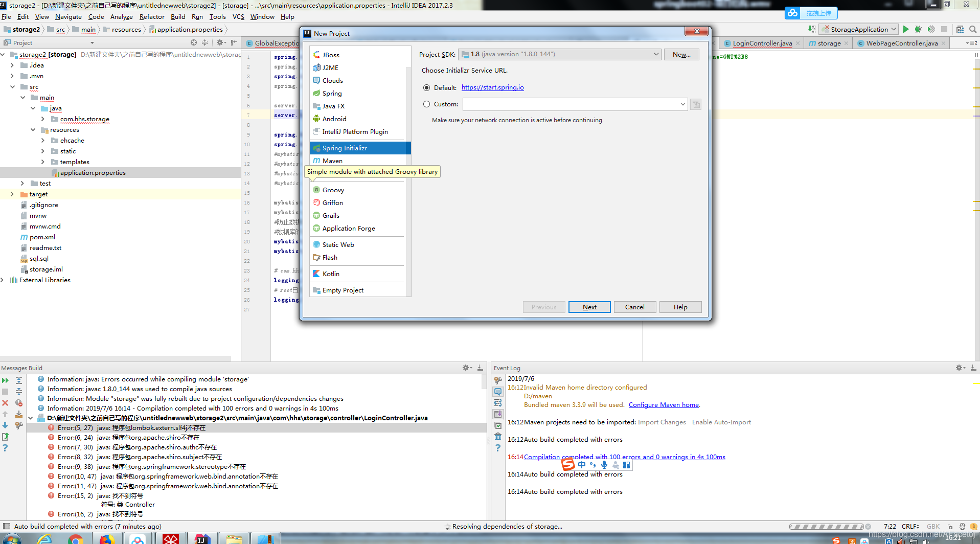
Task: Open Search Everywhere magnifier icon
Action: (x=973, y=29)
